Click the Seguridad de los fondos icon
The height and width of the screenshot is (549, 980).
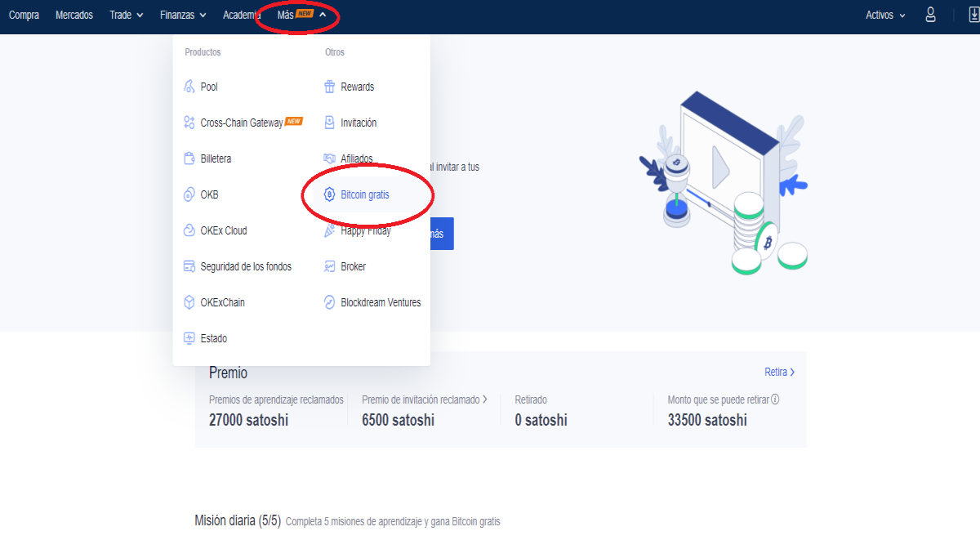click(x=189, y=266)
